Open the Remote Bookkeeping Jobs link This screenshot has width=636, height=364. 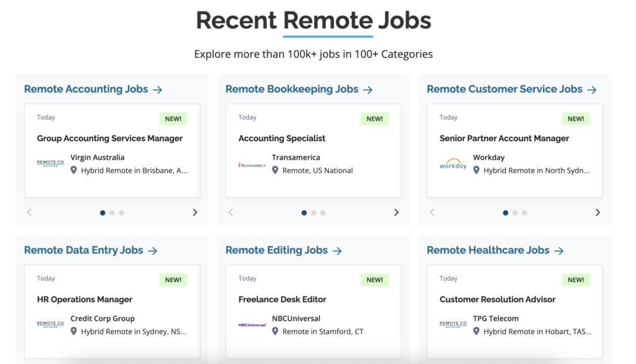point(292,89)
